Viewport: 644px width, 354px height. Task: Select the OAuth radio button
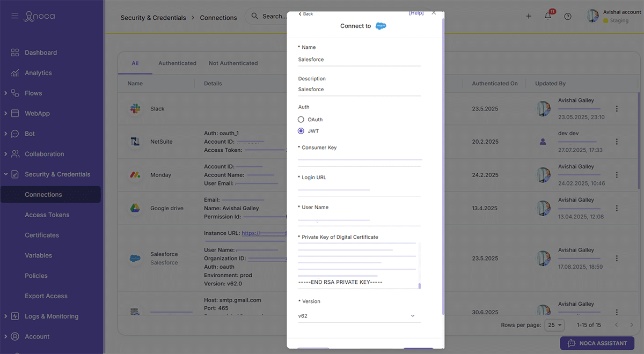coord(301,120)
